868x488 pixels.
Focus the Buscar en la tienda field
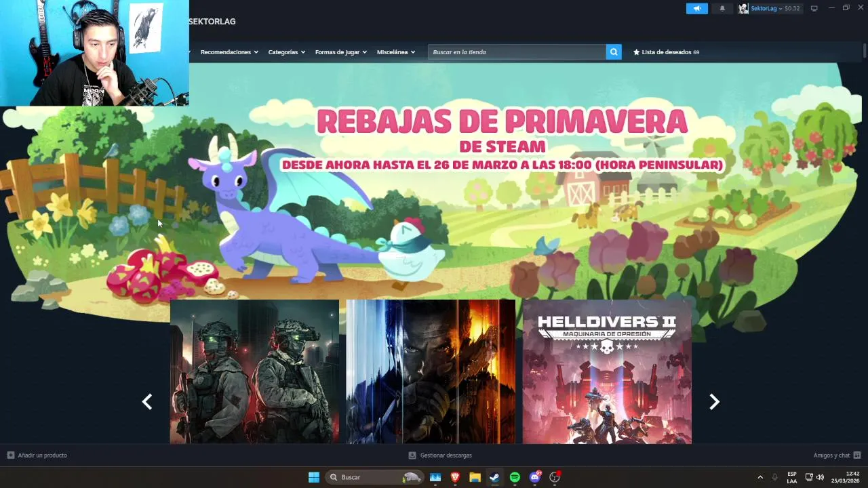coord(517,52)
